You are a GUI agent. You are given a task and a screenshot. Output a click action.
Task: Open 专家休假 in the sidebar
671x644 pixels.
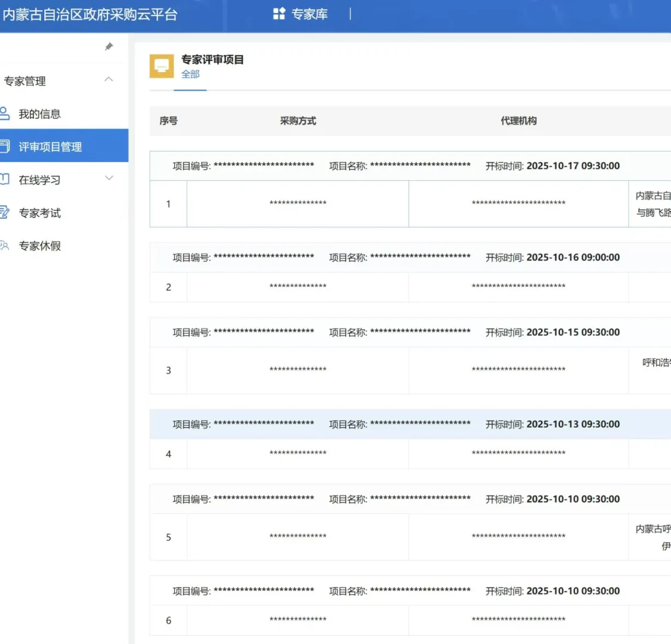pyautogui.click(x=39, y=245)
